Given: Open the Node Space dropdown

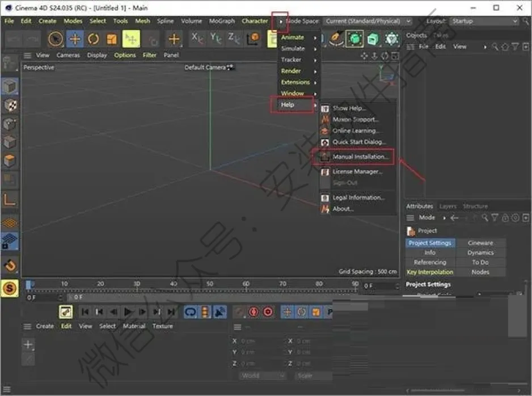Looking at the screenshot, I should (x=368, y=21).
